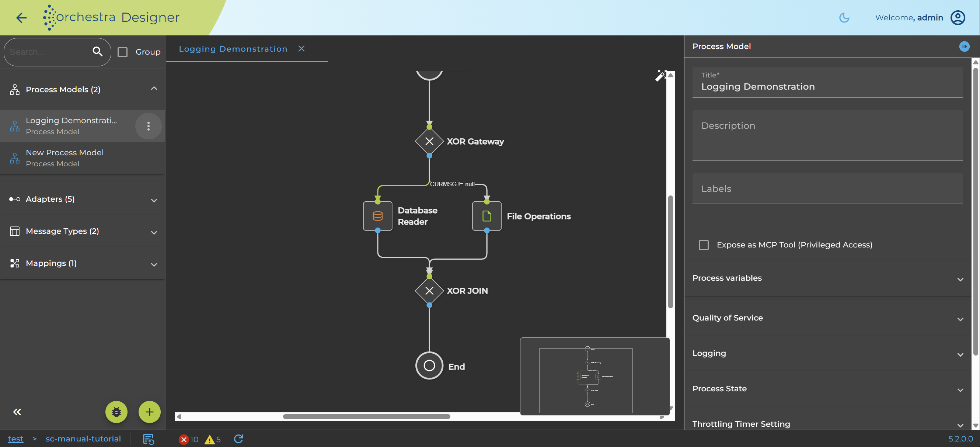980x447 pixels.
Task: Open the test breadcrumb link
Action: (15, 439)
